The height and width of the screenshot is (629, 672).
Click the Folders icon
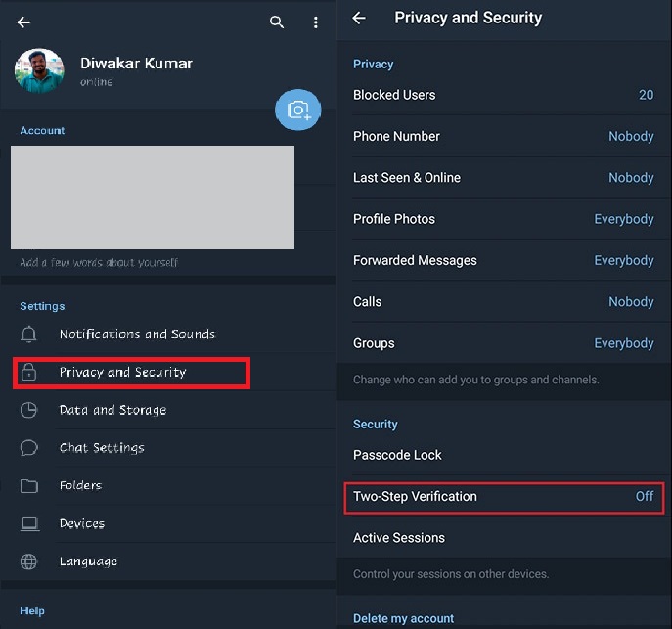click(29, 486)
